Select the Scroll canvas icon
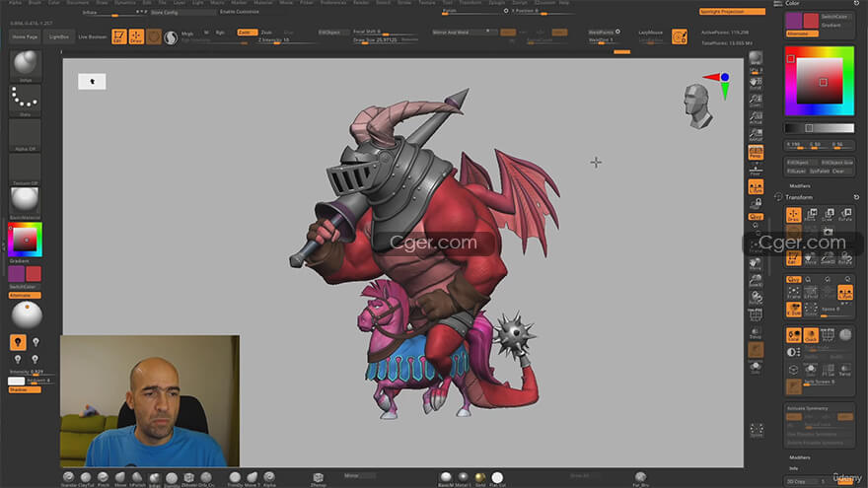Image resolution: width=868 pixels, height=488 pixels. pos(756,84)
